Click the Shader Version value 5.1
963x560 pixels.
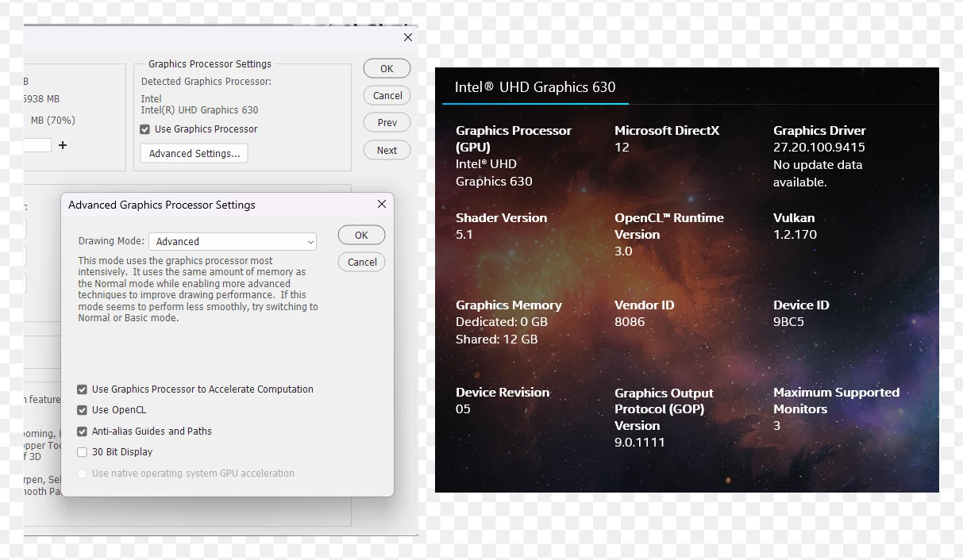point(464,234)
